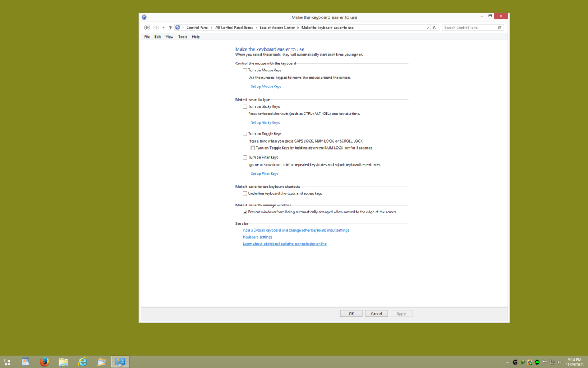The height and width of the screenshot is (368, 588).
Task: Open the View menu
Action: [169, 37]
